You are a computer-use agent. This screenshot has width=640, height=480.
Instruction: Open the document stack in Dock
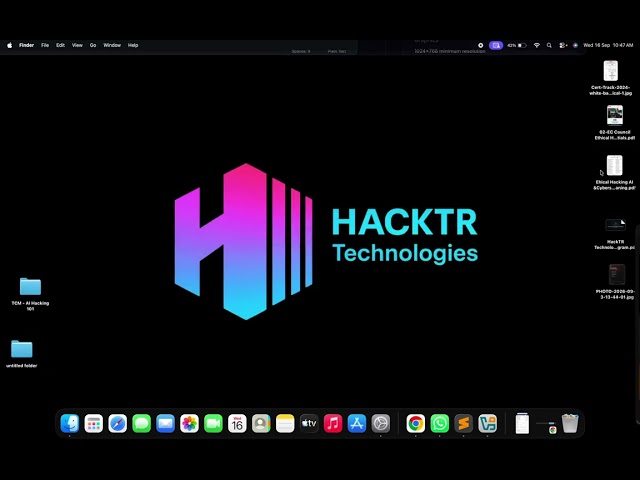tap(522, 423)
